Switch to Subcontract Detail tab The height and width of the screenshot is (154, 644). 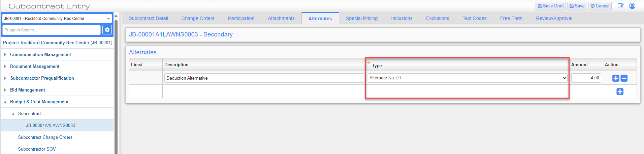pos(148,18)
